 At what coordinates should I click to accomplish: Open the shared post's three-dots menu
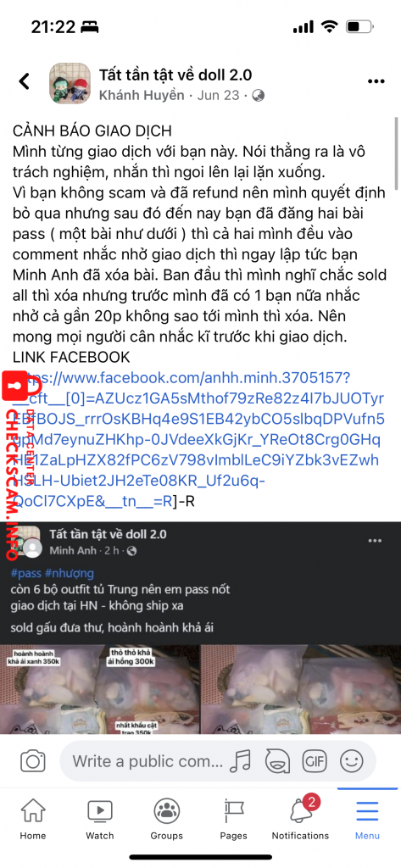pyautogui.click(x=375, y=540)
